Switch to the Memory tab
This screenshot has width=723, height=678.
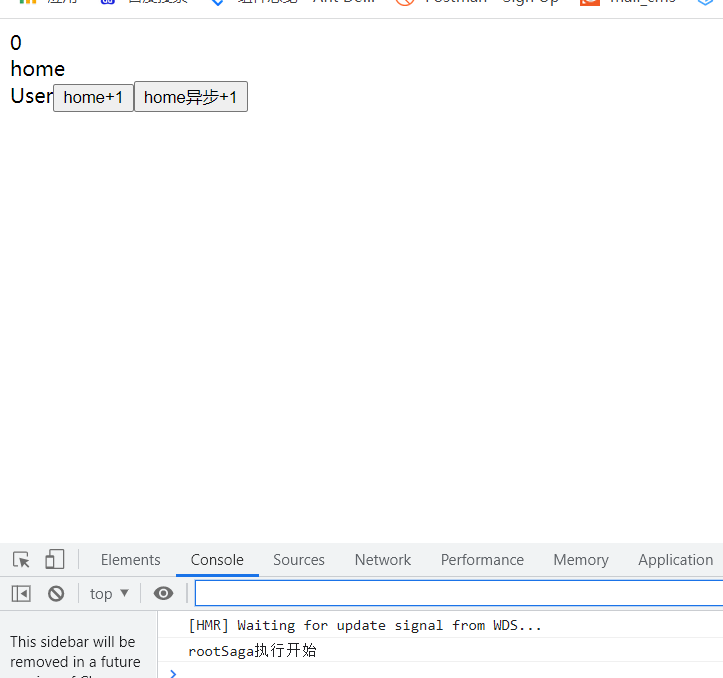[581, 559]
